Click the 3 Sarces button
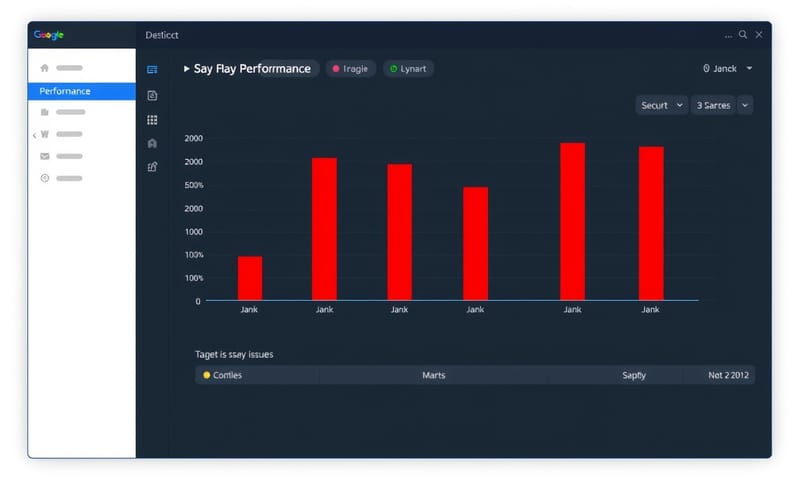 (713, 105)
